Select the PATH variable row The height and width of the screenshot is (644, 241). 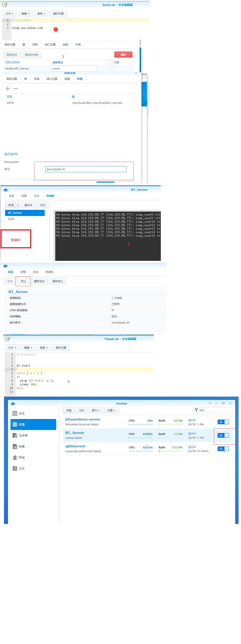70,103
